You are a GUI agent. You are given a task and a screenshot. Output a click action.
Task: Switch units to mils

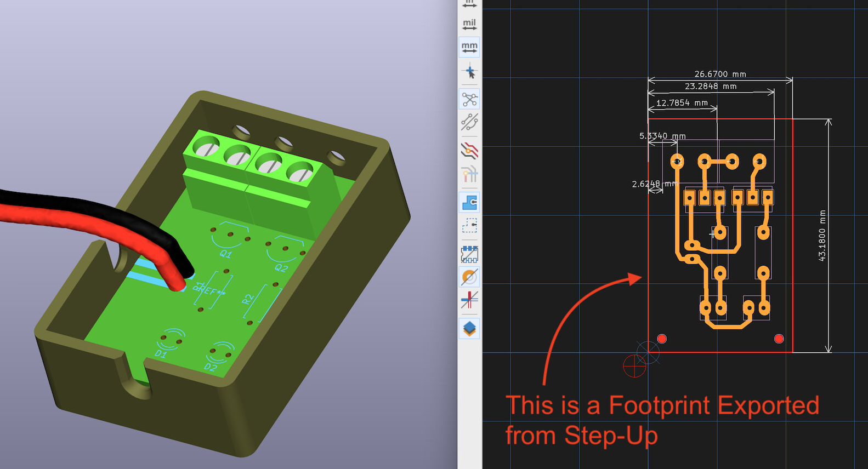469,25
